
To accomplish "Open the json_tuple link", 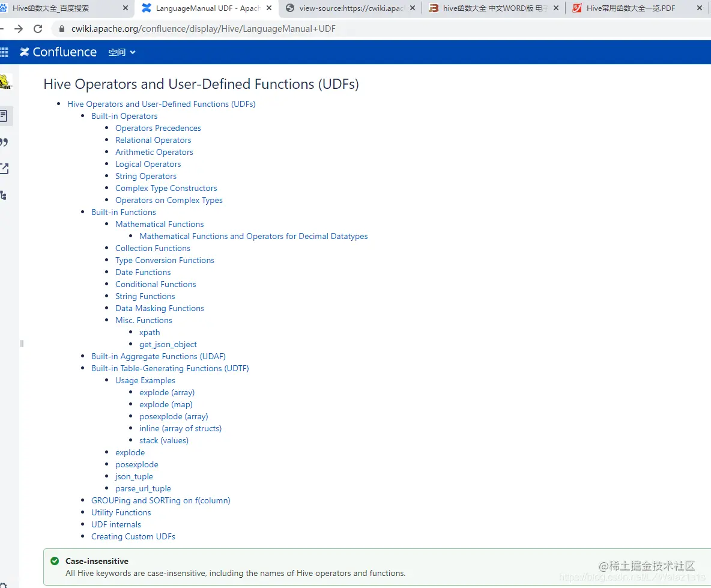I will pos(134,476).
